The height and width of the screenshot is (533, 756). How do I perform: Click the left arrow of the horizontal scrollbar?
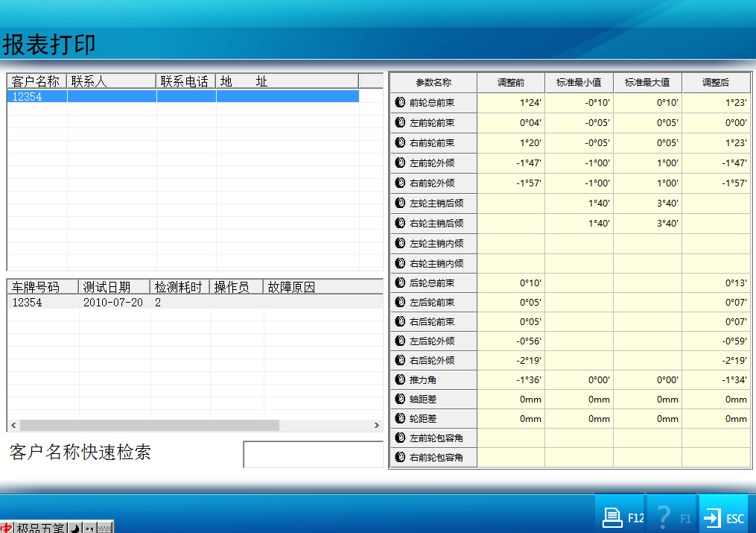pyautogui.click(x=13, y=425)
